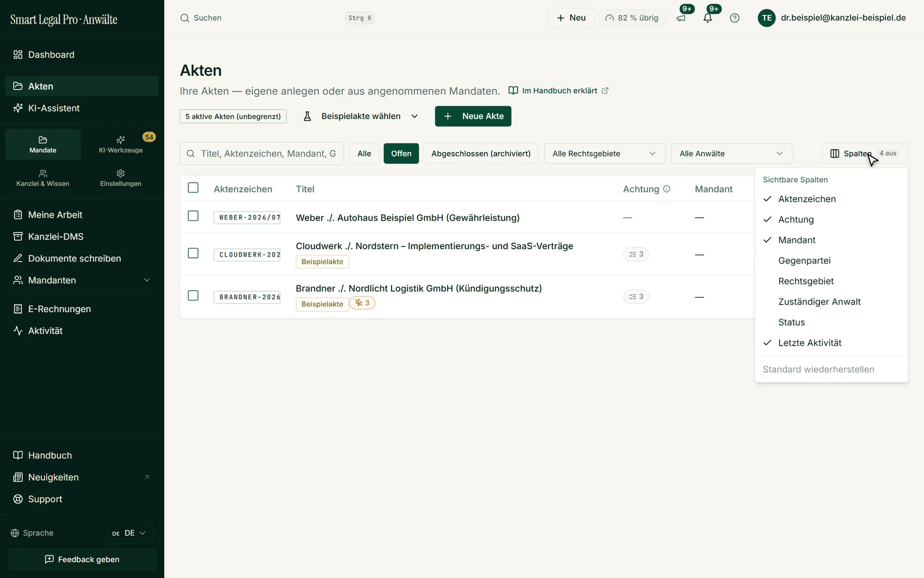Enable the Gegenpartei column
Image resolution: width=924 pixels, height=578 pixels.
pos(831,261)
